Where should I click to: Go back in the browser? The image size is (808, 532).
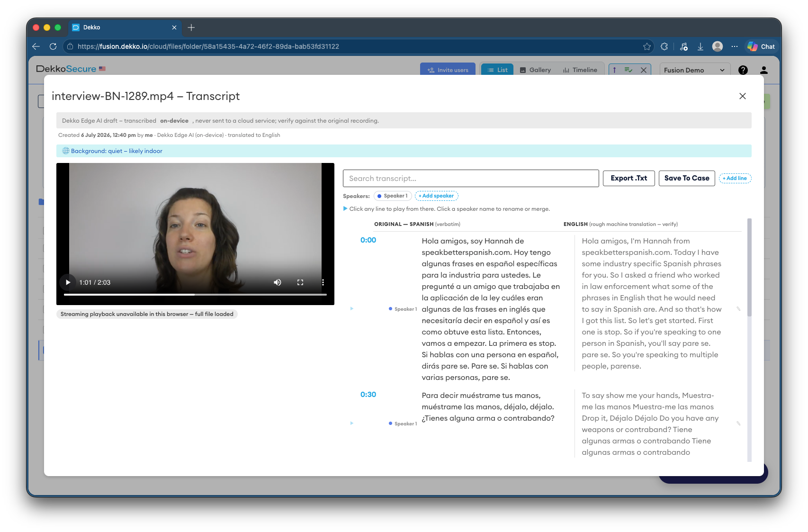[36, 46]
